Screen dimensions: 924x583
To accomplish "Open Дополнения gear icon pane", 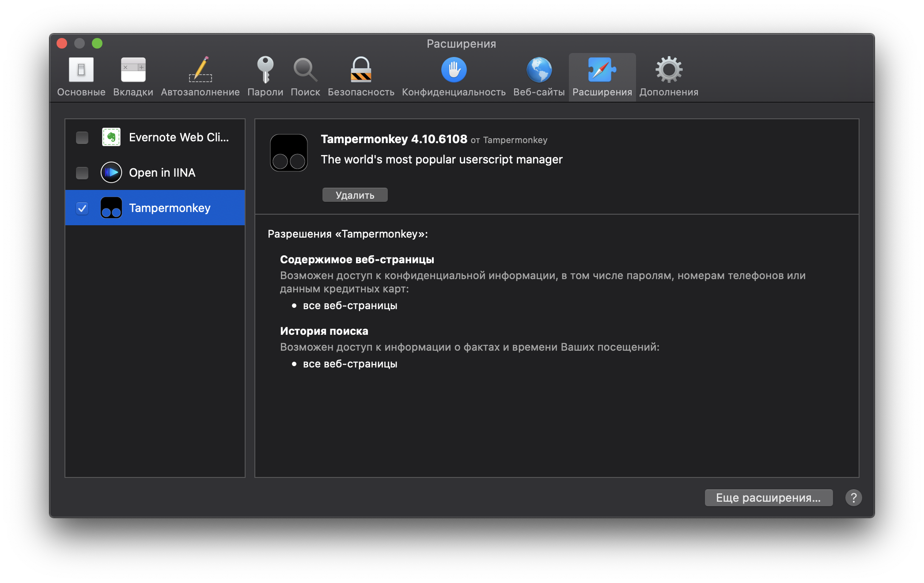I will (669, 70).
